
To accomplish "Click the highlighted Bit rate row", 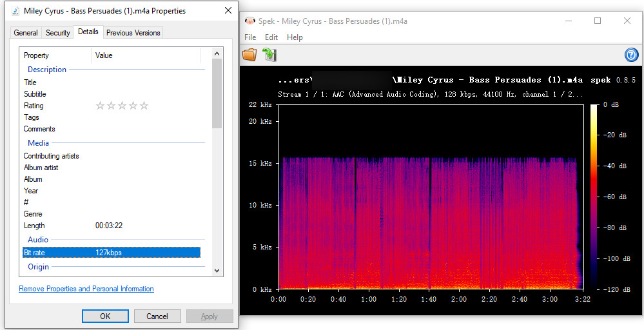I will pyautogui.click(x=112, y=253).
